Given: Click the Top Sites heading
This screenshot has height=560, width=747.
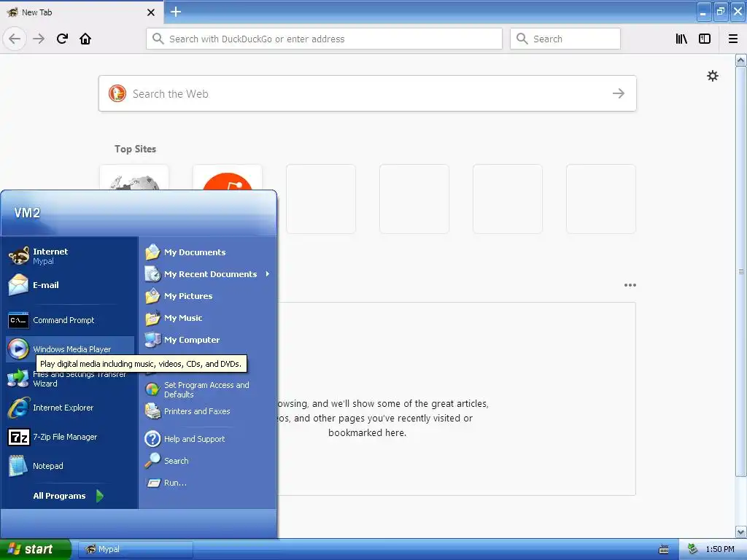Looking at the screenshot, I should pos(135,149).
